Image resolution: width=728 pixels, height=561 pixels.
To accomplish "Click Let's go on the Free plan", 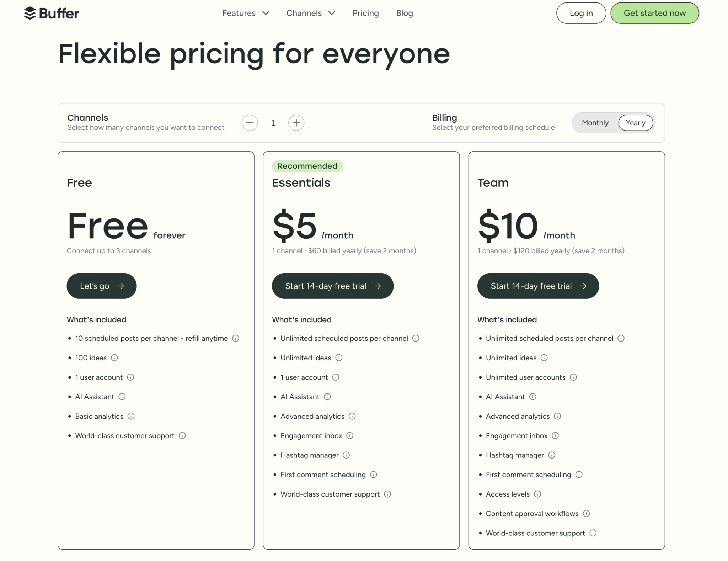I will click(101, 286).
